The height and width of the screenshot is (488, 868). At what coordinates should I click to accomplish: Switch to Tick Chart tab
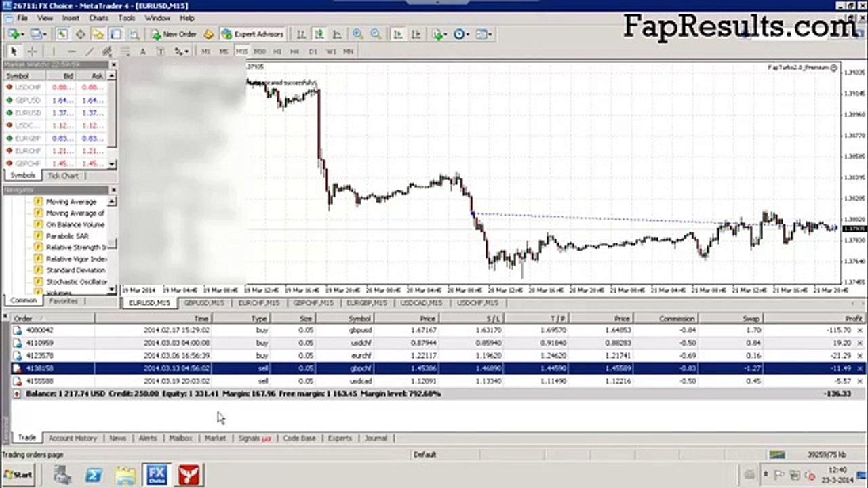click(x=62, y=176)
